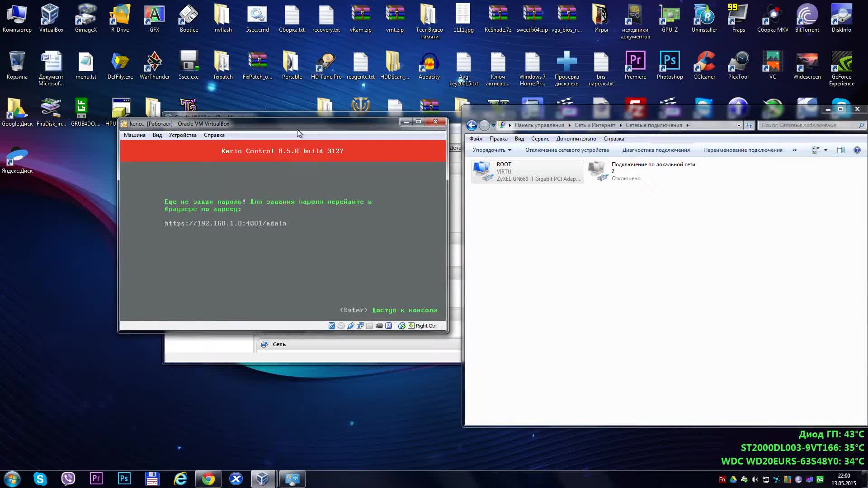Screen dimensions: 868x488
Task: Open the help icon in Network Connections
Action: [x=857, y=150]
